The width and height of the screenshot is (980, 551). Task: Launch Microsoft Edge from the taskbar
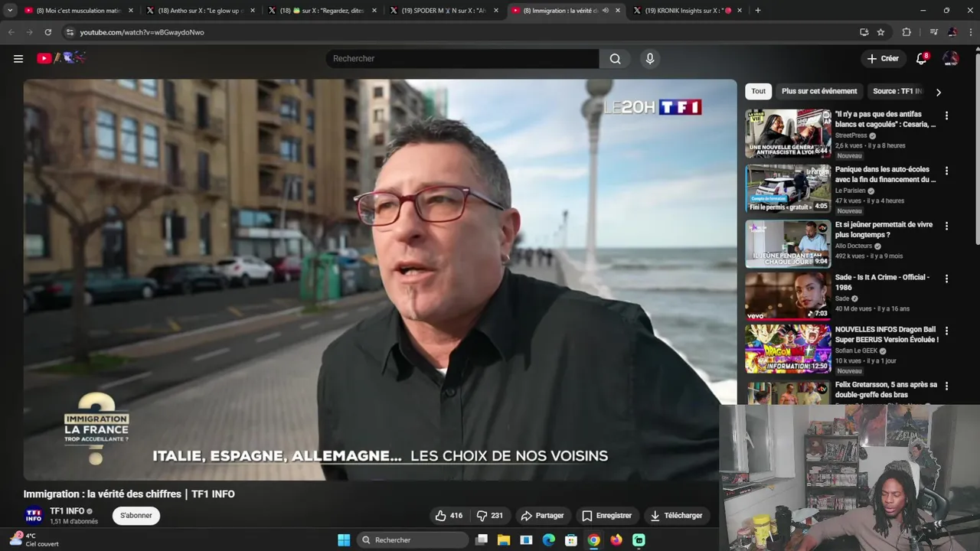click(549, 540)
